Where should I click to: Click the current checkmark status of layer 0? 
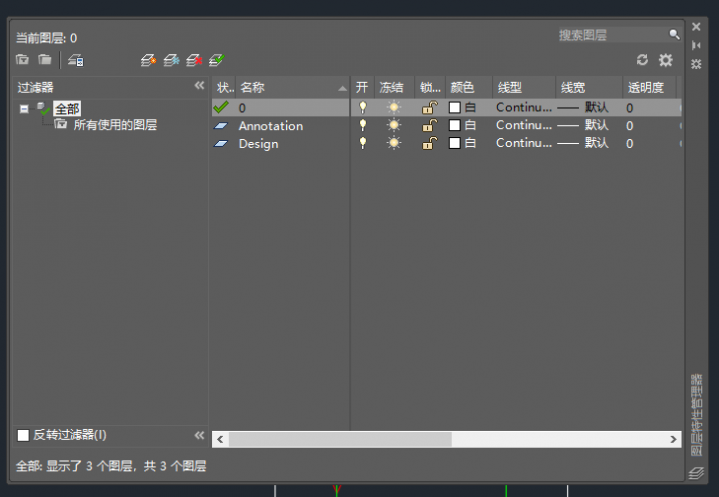click(x=221, y=107)
